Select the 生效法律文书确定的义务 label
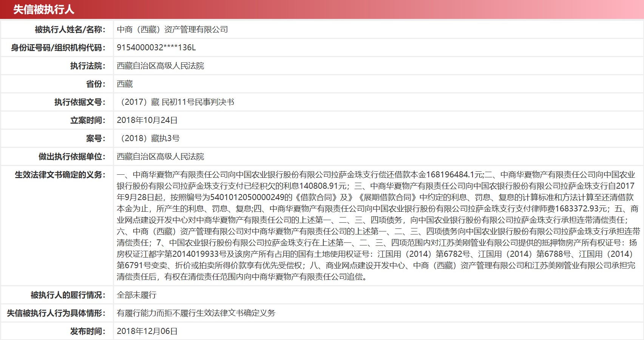644x340 pixels. point(60,175)
